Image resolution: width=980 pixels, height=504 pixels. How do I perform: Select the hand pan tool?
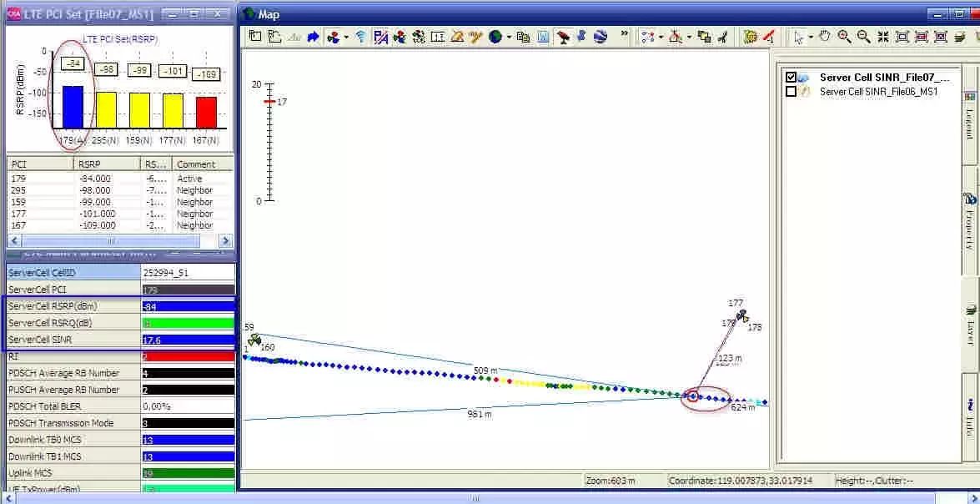click(x=824, y=36)
